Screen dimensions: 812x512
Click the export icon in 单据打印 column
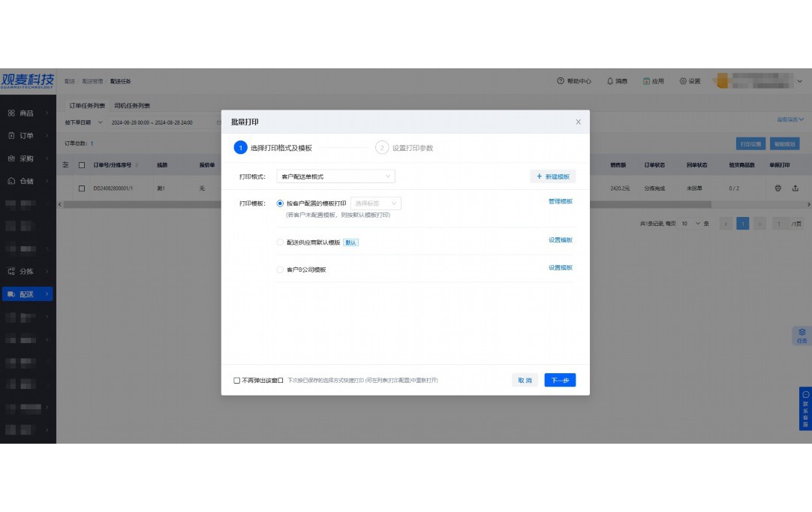pos(795,188)
